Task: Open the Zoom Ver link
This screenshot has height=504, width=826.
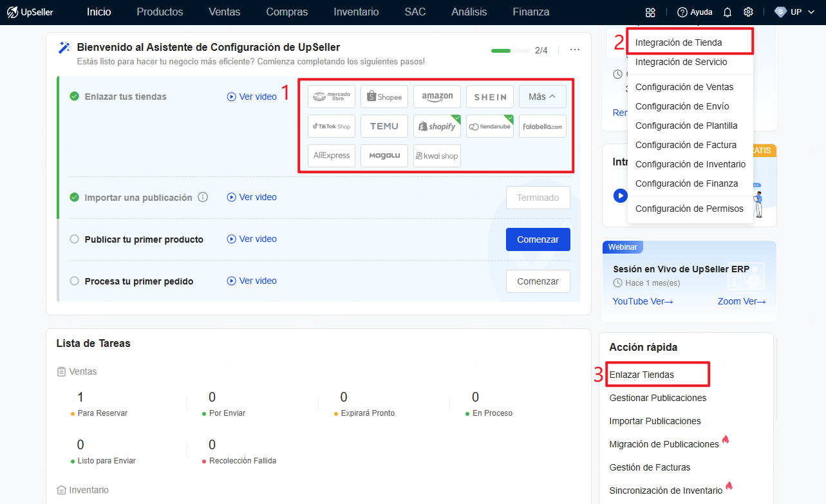Action: coord(742,301)
